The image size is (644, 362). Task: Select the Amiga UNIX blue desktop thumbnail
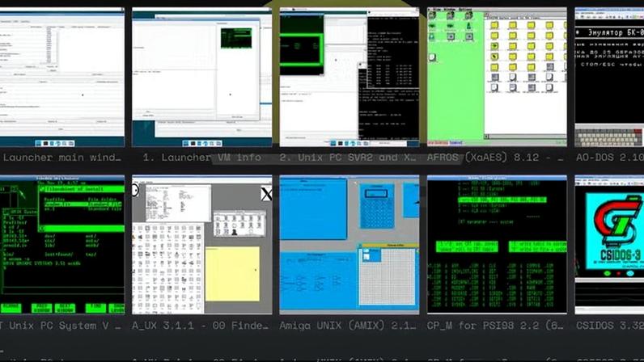pyautogui.click(x=350, y=245)
